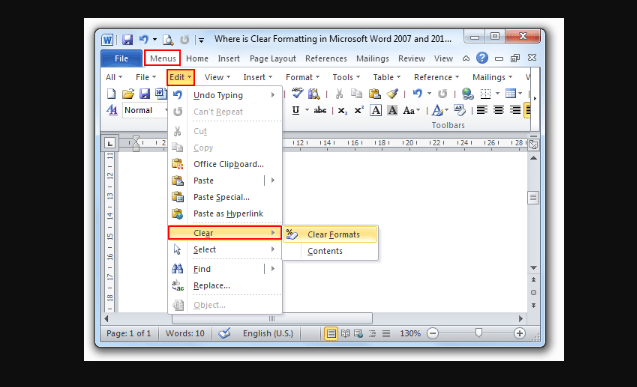This screenshot has width=637, height=387.
Task: Open the Tools dropdown menu
Action: (x=346, y=77)
